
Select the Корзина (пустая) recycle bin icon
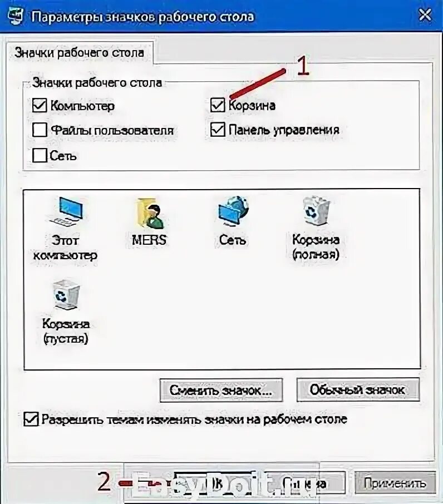pos(66,313)
